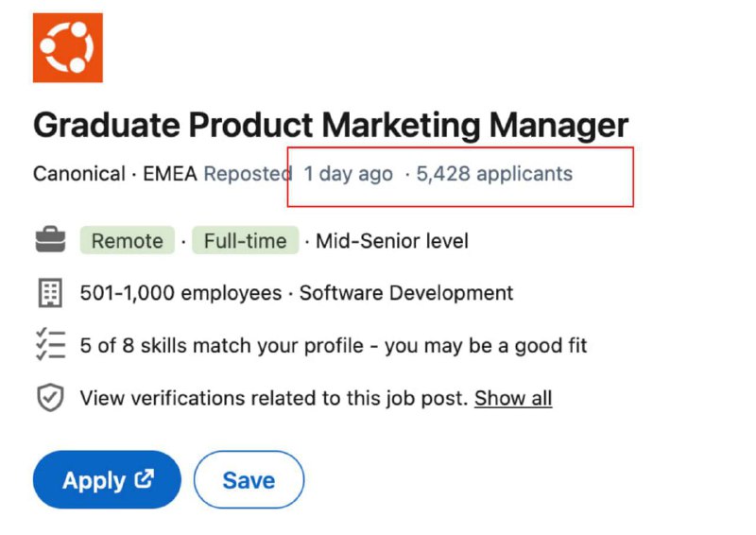This screenshot has width=756, height=535.
Task: Click the 501-1,000 employees text
Action: click(180, 293)
